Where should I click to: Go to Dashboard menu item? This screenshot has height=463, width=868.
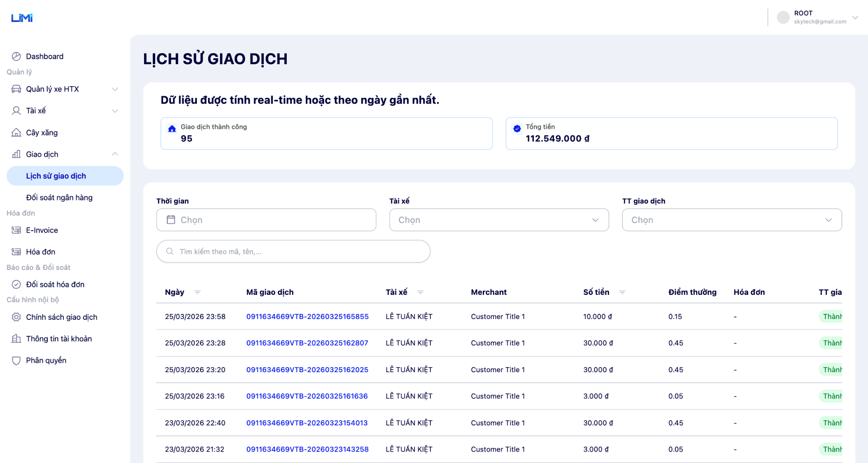[x=65, y=56]
